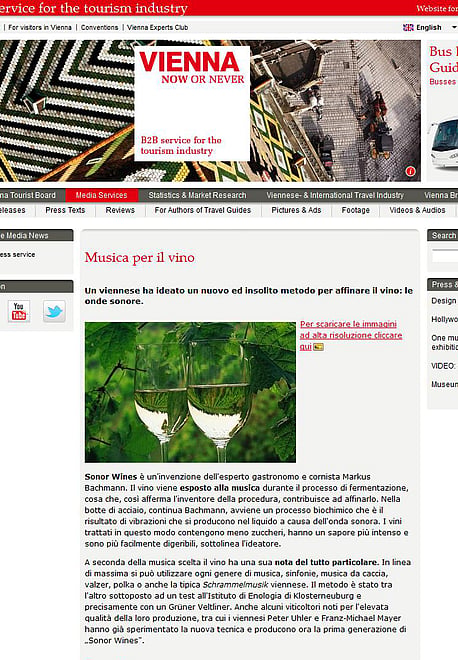Click 'nota del tutto particolare' bold phrase
Image resolution: width=458 pixels, height=660 pixels.
pos(326,562)
